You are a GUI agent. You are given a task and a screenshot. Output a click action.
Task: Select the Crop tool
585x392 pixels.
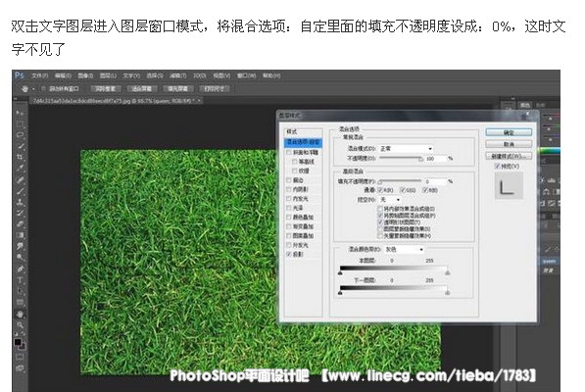[20, 157]
